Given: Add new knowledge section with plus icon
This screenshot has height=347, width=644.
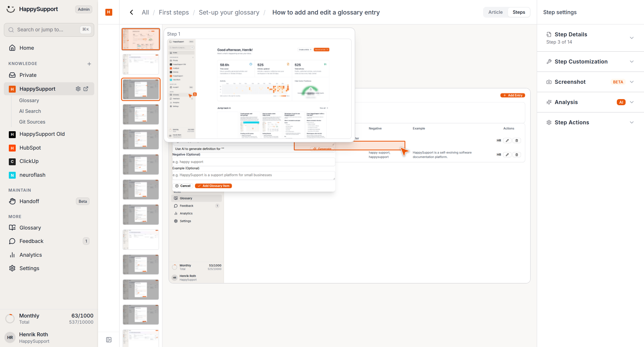Looking at the screenshot, I should (x=89, y=64).
